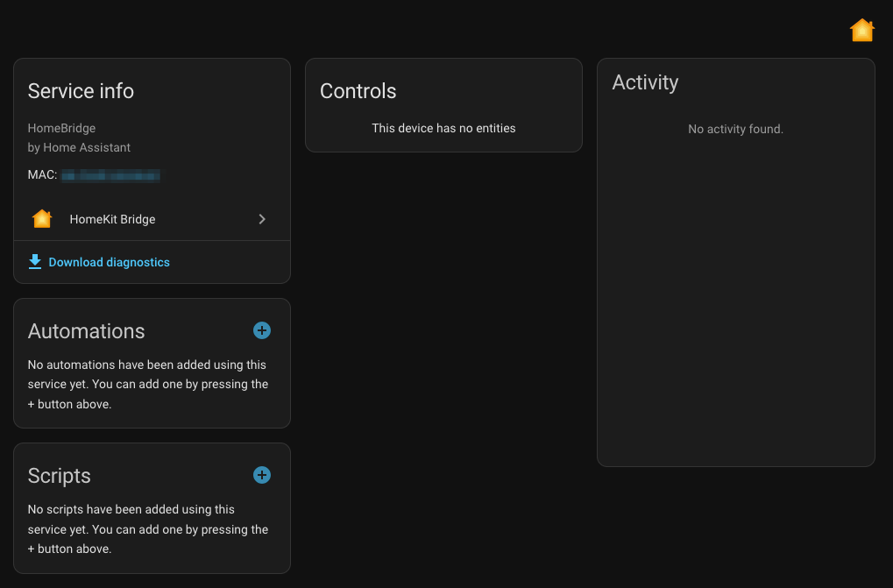Click the download arrow icon beside diagnostics

point(35,262)
